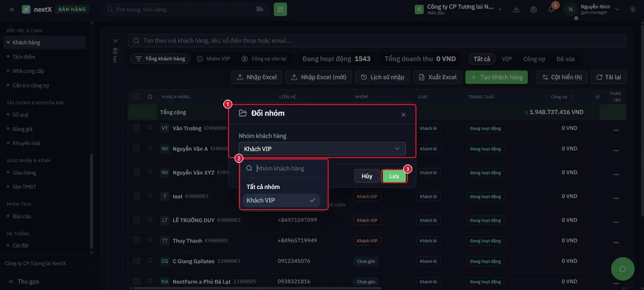The image size is (644, 290).
Task: Open the Nhóm khách hàng dropdown showing Khách VIP
Action: [322, 149]
